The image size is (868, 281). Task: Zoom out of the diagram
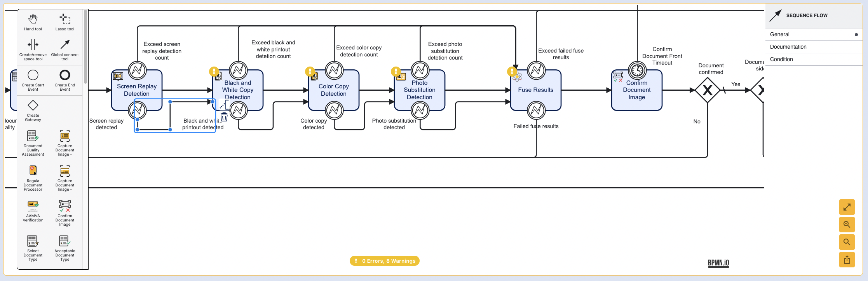[847, 242]
